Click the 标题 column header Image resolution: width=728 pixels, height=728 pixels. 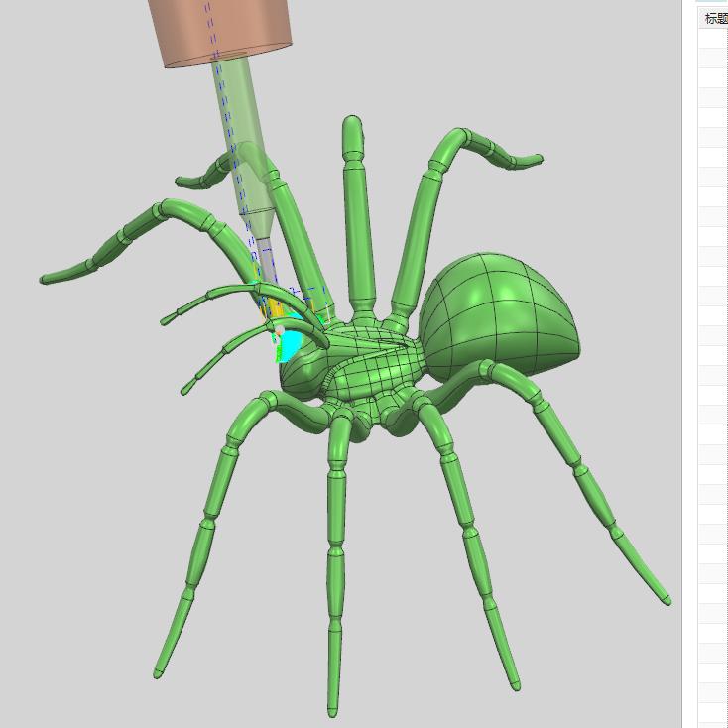[x=715, y=18]
